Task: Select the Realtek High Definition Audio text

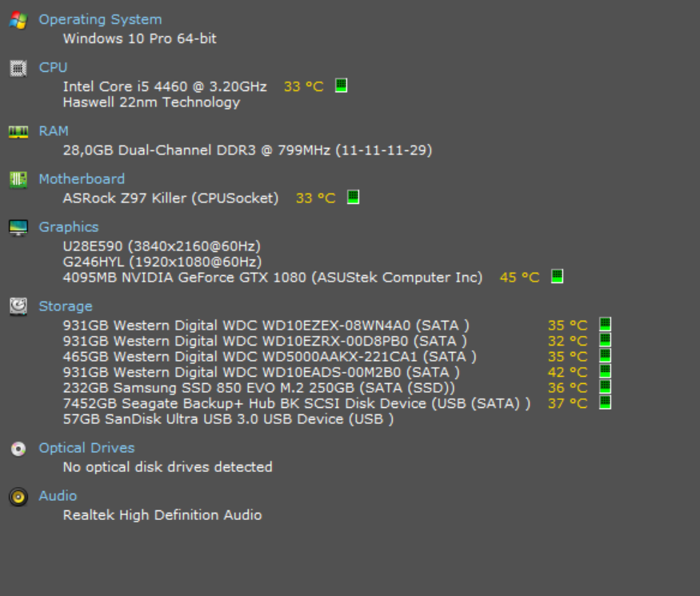Action: [162, 515]
